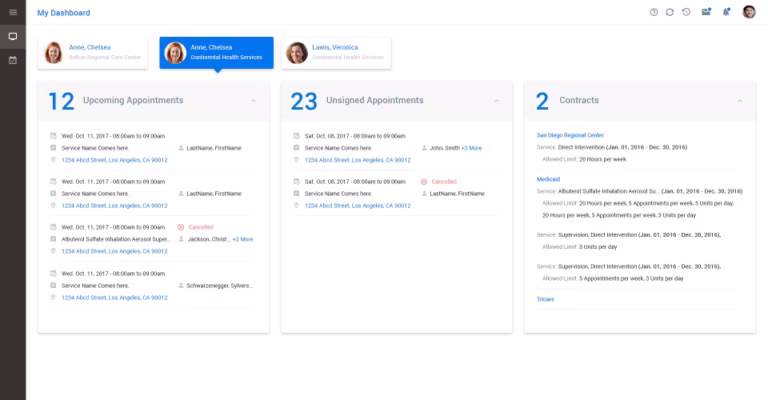Image resolution: width=768 pixels, height=400 pixels.
Task: Open the user profile avatar
Action: [x=749, y=12]
